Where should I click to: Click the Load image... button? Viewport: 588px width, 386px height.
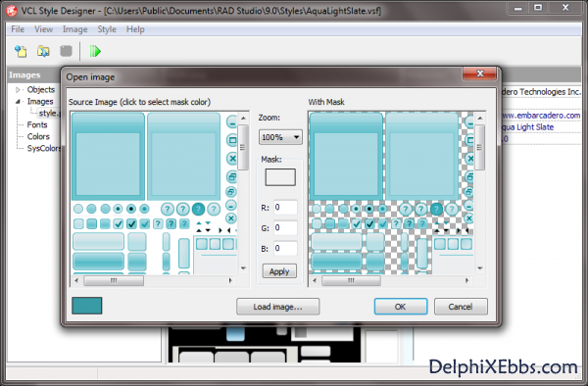[278, 307]
